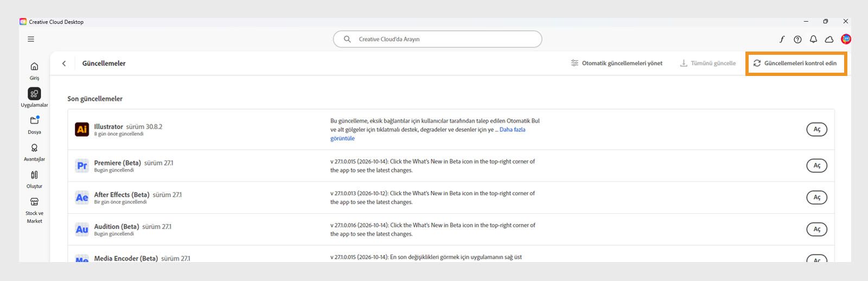Open the help question mark icon
This screenshot has height=281, width=868.
tap(797, 39)
